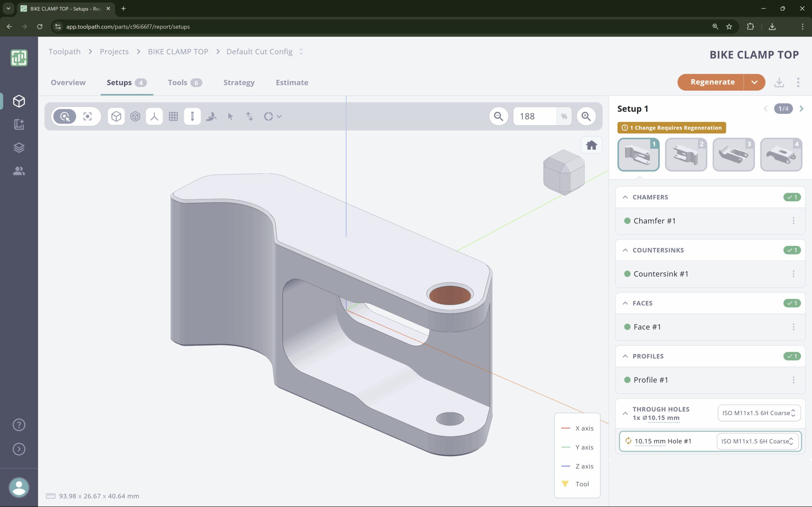Toggle the grid display icon
The height and width of the screenshot is (507, 812).
[173, 116]
